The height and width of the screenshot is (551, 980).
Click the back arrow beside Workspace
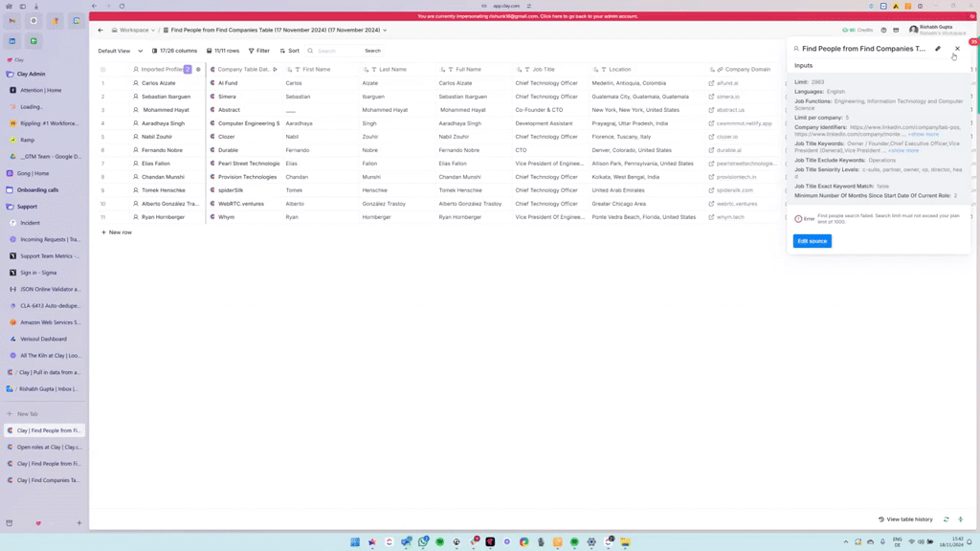coord(100,31)
